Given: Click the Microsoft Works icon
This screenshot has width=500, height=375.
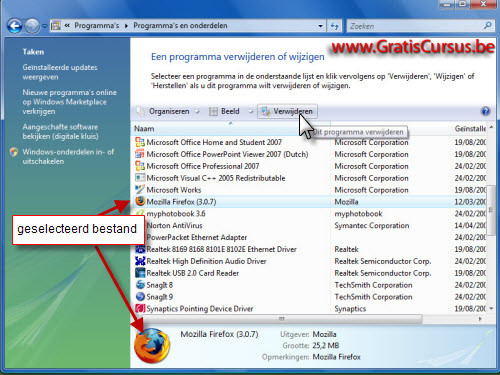Looking at the screenshot, I should (140, 189).
